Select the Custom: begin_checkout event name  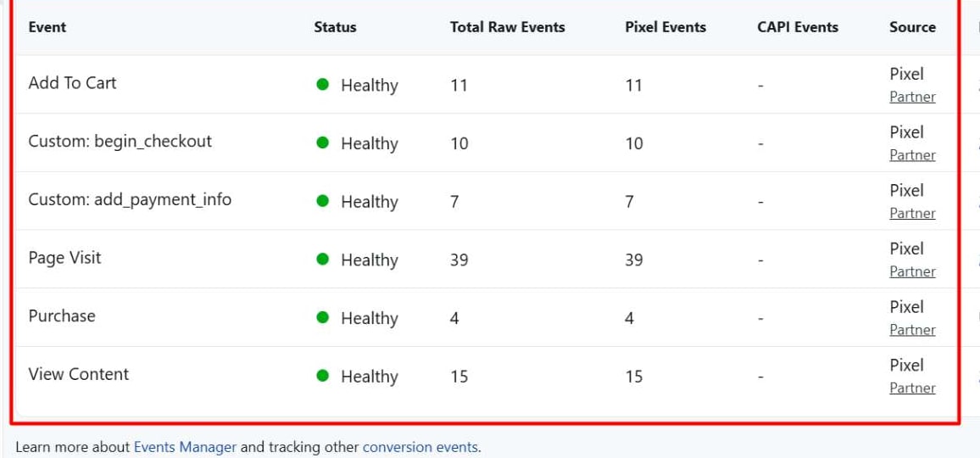pyautogui.click(x=120, y=142)
